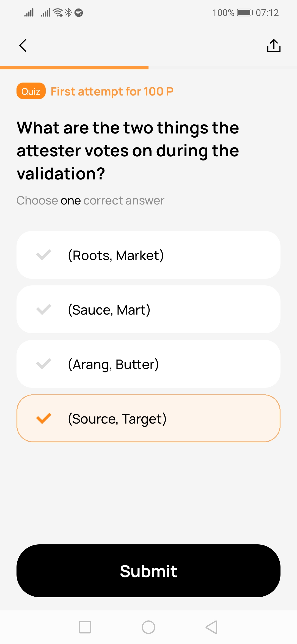Tap the share icon at top right
Image resolution: width=297 pixels, height=644 pixels.
point(274,45)
